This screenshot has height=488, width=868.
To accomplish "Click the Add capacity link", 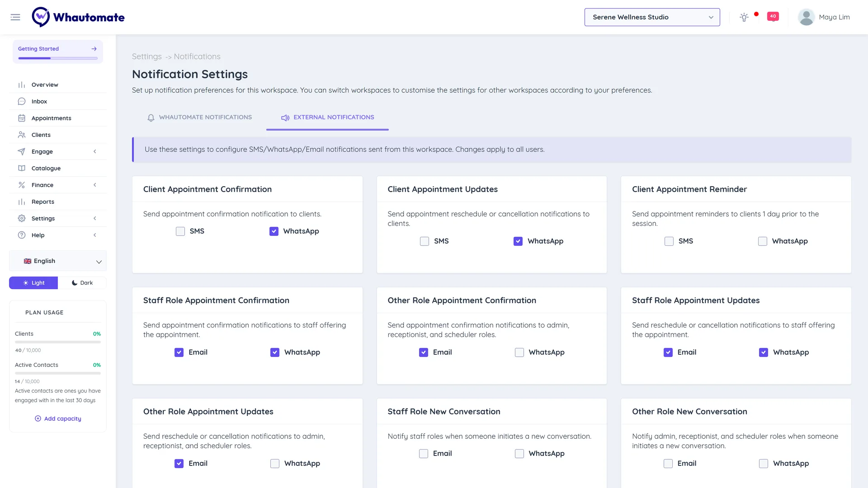I will click(58, 419).
